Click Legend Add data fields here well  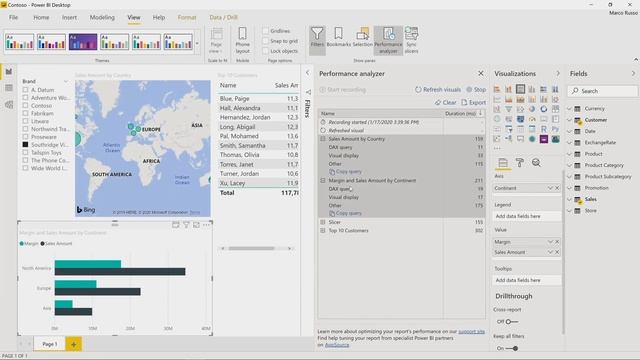(x=527, y=216)
